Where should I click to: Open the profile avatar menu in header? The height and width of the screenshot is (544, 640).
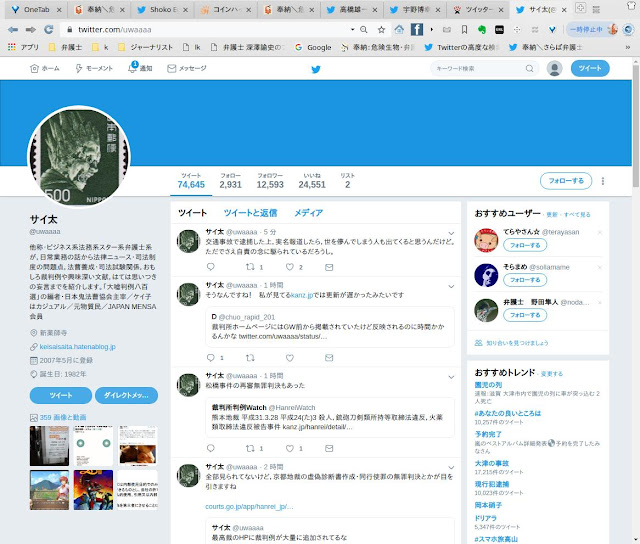coord(554,68)
